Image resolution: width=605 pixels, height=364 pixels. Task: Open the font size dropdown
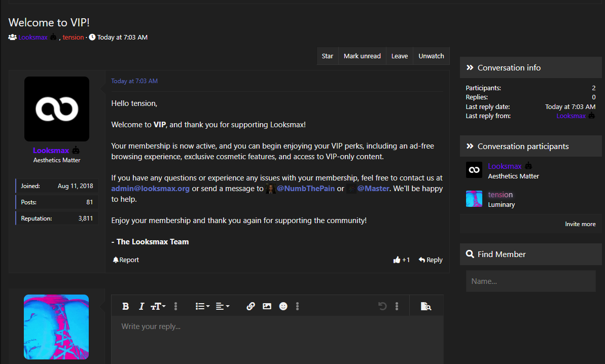click(x=158, y=306)
